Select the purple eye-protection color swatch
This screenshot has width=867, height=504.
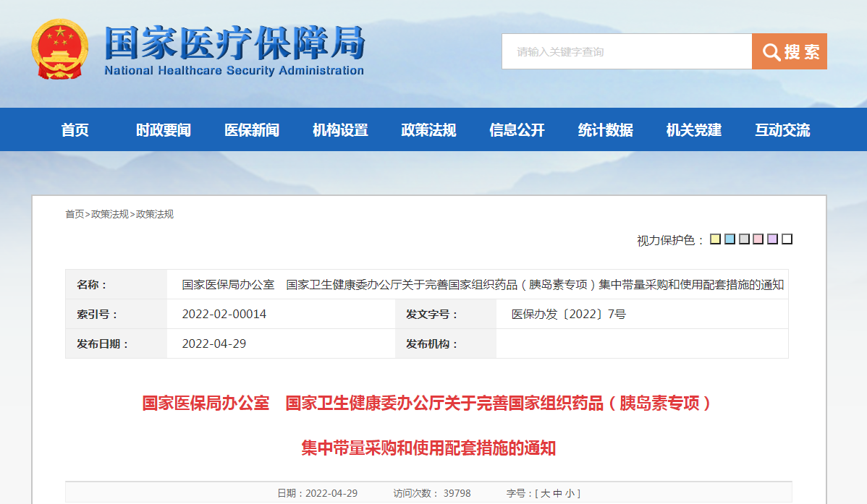[x=773, y=239]
